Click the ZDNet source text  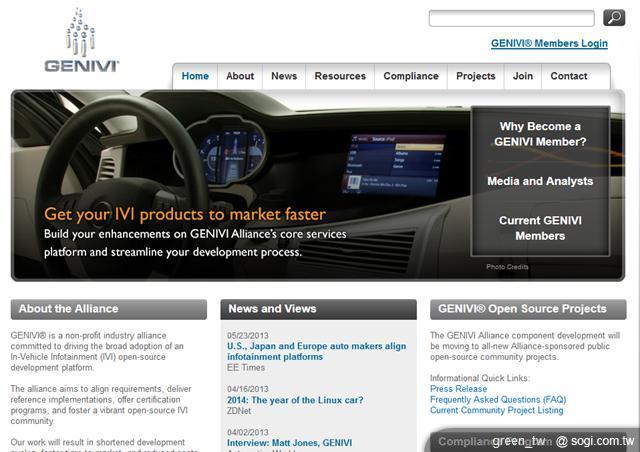point(239,411)
